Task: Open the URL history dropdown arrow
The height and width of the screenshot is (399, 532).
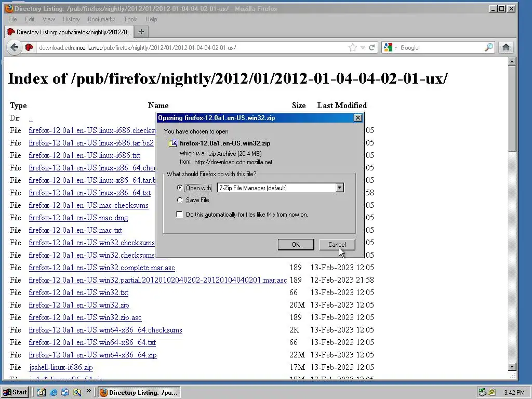Action: 363,47
